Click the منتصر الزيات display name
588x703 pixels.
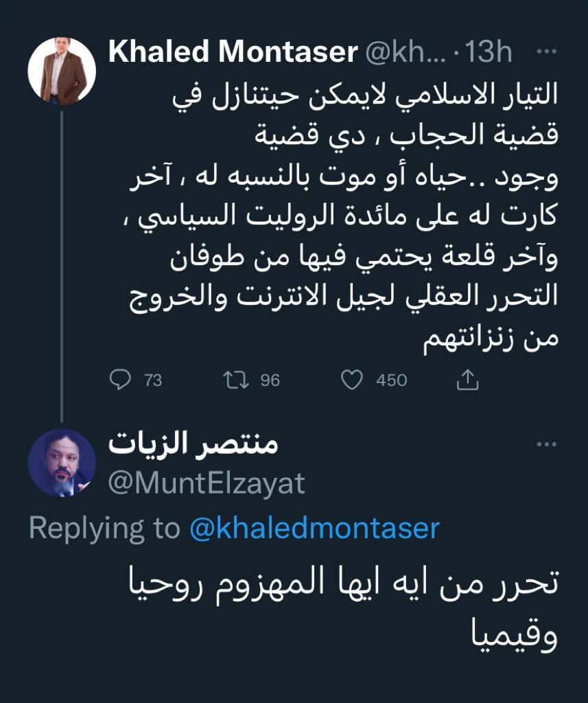193,446
